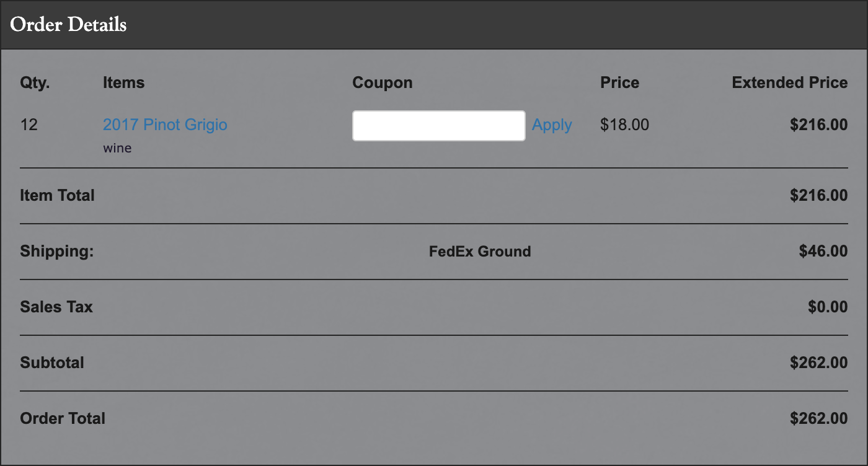Click the Subtotal label
Screen dimensions: 868x466
pos(52,363)
